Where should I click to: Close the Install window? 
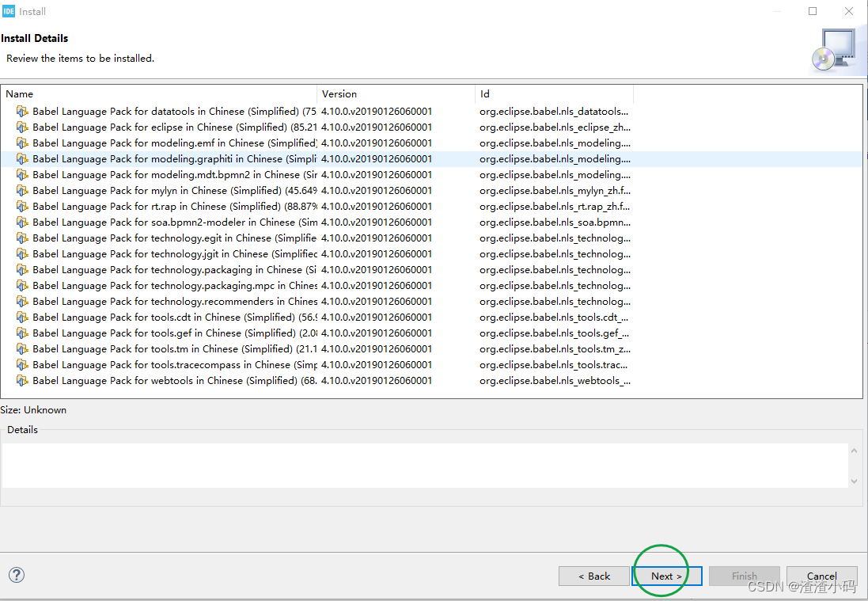pos(849,11)
